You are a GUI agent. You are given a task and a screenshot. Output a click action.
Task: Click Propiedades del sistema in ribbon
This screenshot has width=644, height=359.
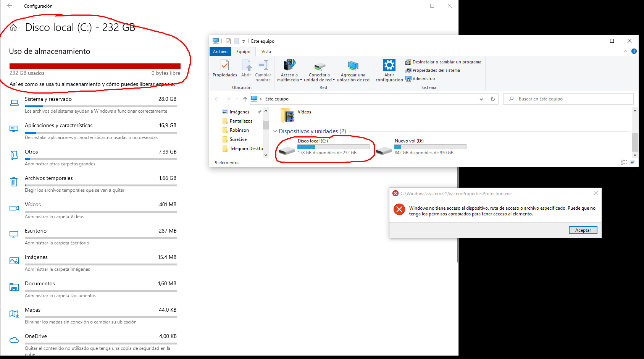pos(433,70)
